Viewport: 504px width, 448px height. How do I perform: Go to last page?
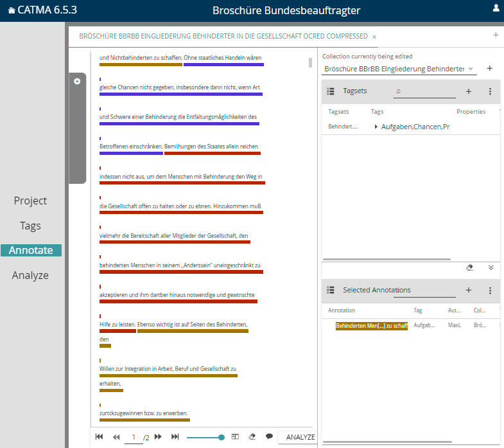click(x=175, y=436)
